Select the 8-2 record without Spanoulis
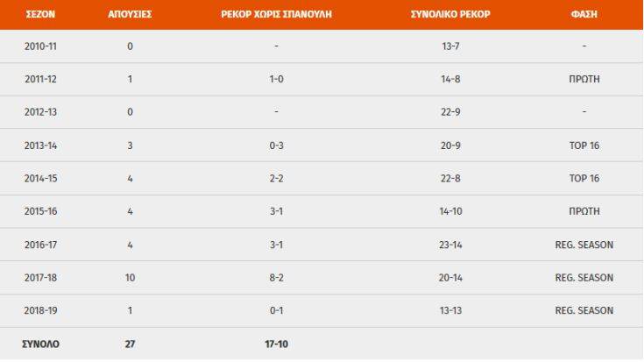This screenshot has height=362, width=644. tap(276, 278)
